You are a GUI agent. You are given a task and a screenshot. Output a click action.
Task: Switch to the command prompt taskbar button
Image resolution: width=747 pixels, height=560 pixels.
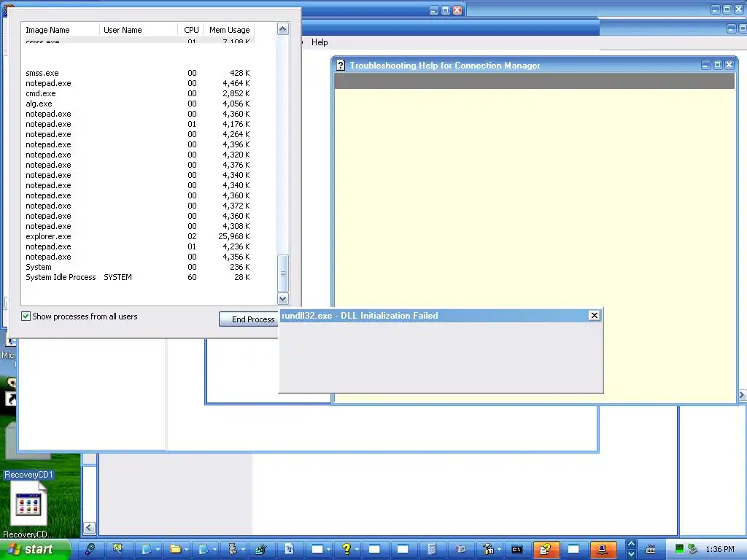pyautogui.click(x=517, y=549)
